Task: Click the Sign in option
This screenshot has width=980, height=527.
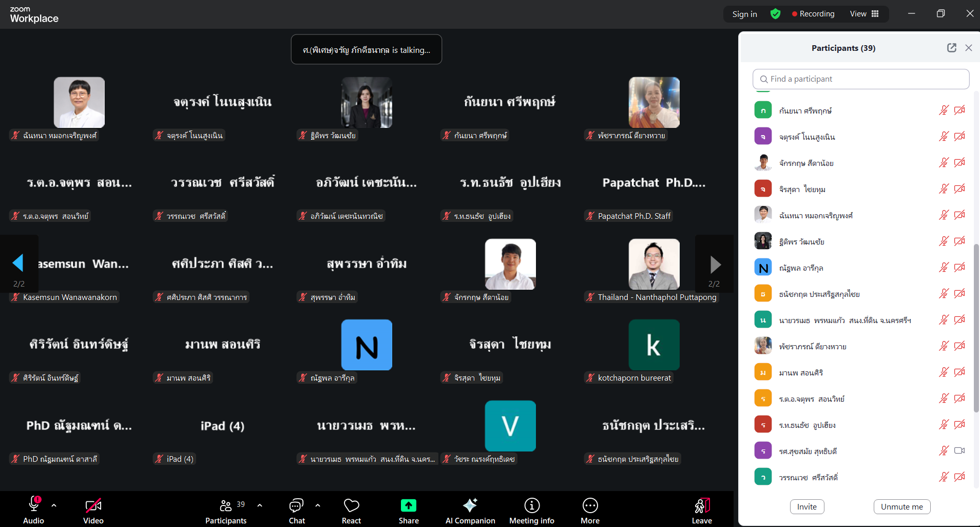Action: coord(744,14)
